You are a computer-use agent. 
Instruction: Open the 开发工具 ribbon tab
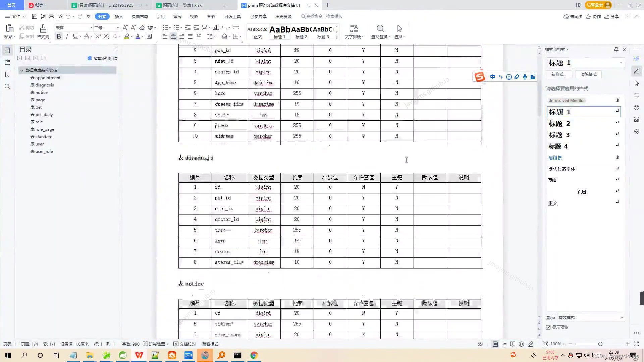click(x=232, y=16)
